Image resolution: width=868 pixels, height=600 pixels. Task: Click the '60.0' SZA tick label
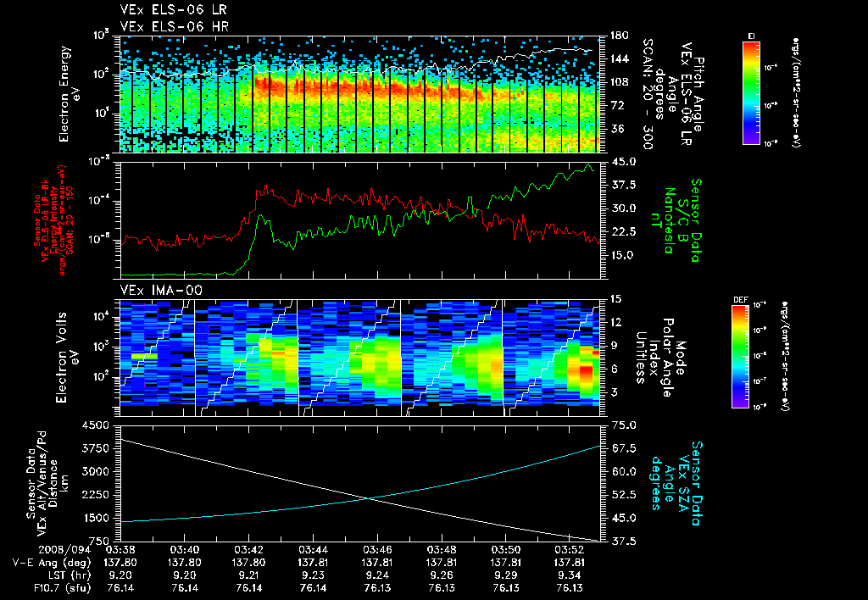(x=622, y=472)
